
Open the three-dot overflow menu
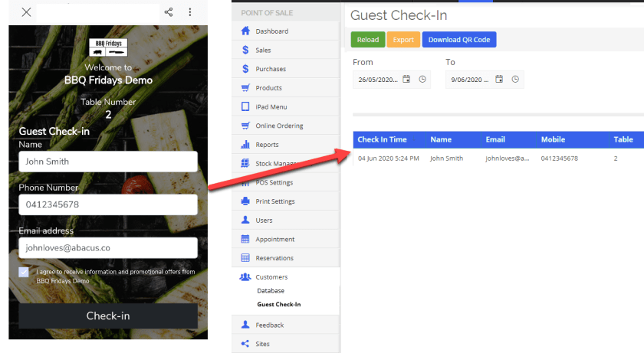(190, 12)
